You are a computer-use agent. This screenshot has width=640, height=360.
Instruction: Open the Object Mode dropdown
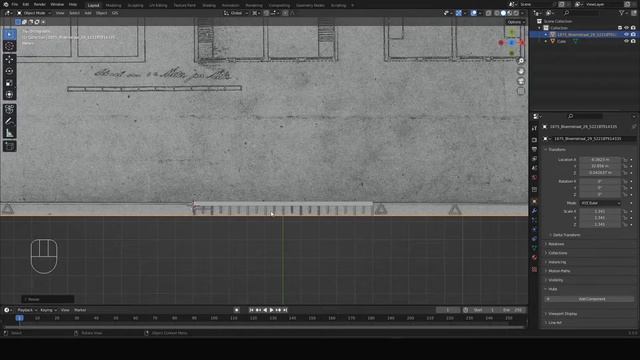pyautogui.click(x=34, y=13)
